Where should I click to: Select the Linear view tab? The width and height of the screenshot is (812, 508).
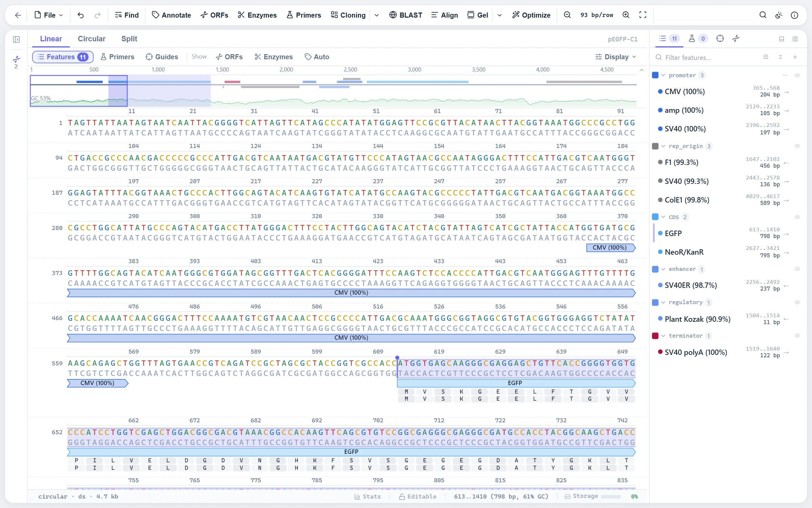pos(51,39)
